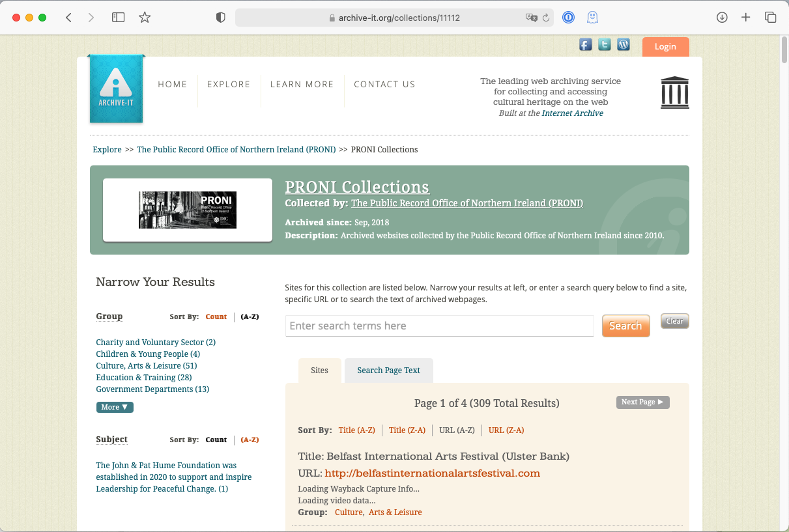Click the "Archived since: Sep, 2018" text
Image resolution: width=789 pixels, height=532 pixels.
tap(337, 223)
